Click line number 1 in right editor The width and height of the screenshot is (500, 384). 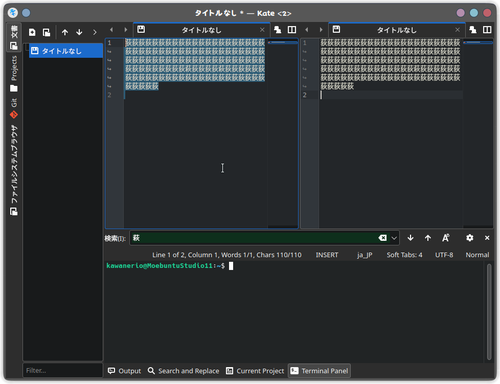coord(305,43)
